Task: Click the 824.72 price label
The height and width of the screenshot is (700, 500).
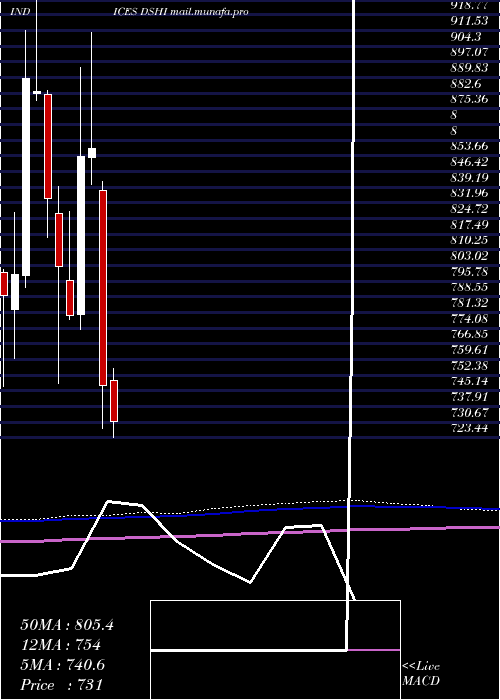Action: [469, 208]
